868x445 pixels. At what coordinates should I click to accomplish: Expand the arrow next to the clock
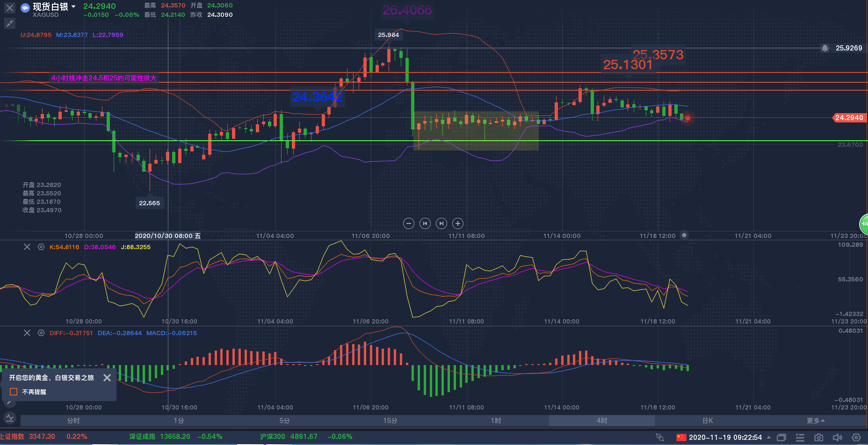pos(768,438)
